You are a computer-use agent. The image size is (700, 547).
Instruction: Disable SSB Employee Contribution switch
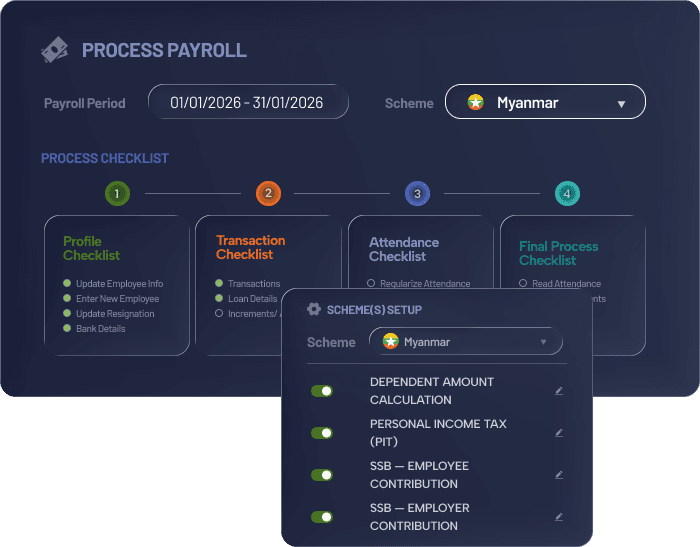pyautogui.click(x=322, y=475)
